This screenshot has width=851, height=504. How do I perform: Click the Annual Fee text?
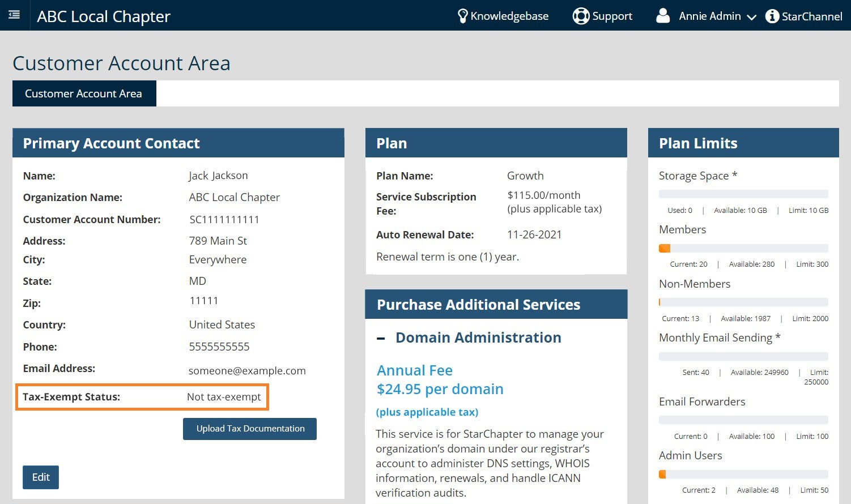click(415, 370)
